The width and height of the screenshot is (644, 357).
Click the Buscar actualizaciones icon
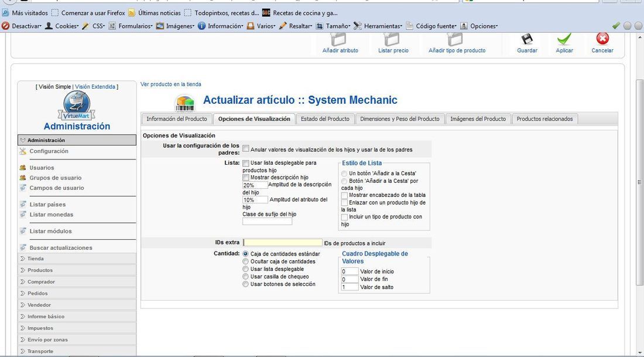pos(23,247)
